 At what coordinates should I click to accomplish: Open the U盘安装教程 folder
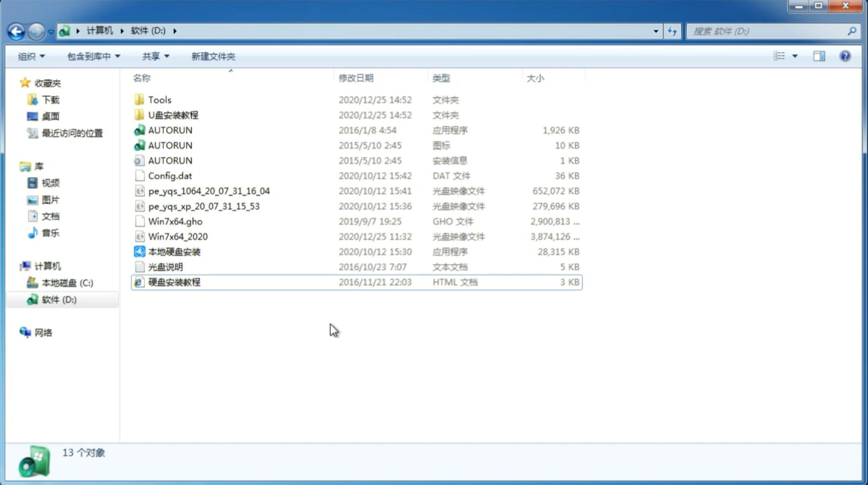click(173, 115)
